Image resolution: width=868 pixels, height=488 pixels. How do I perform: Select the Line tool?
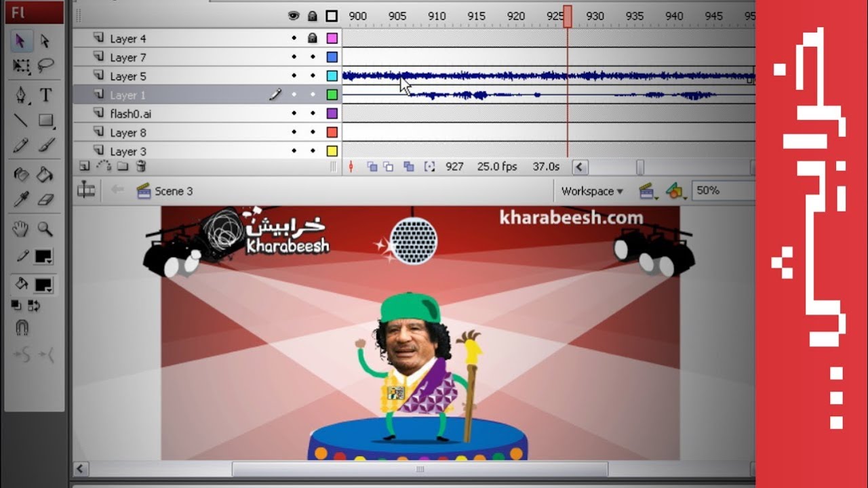point(20,121)
